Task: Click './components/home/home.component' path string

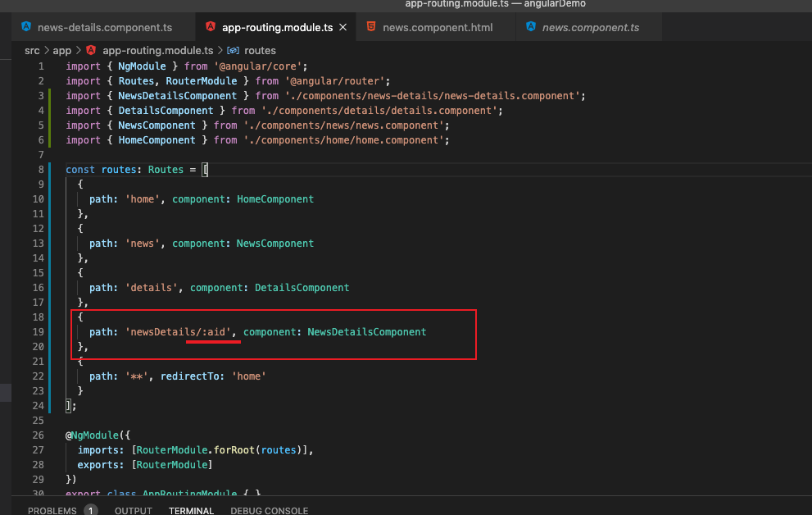Action: click(x=344, y=140)
